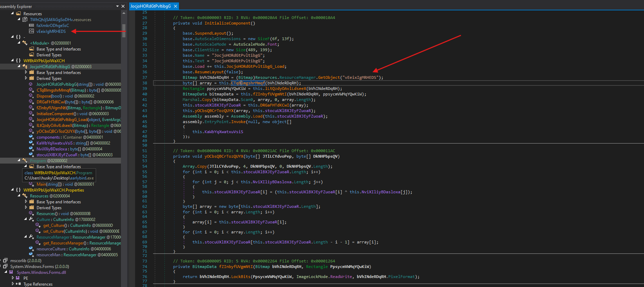The image size is (644, 287).
Task: Select the vEeixIgMRHEDS image resource icon
Action: click(x=31, y=31)
